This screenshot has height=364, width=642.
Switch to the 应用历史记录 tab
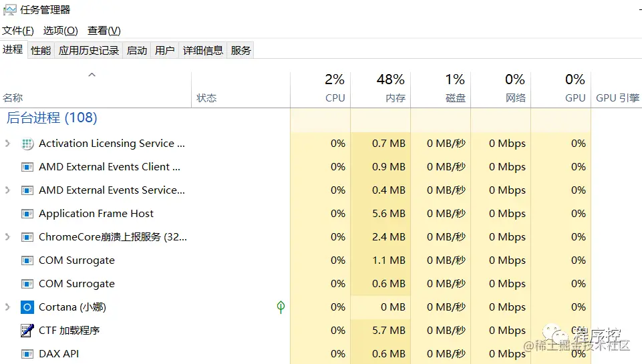tap(88, 50)
